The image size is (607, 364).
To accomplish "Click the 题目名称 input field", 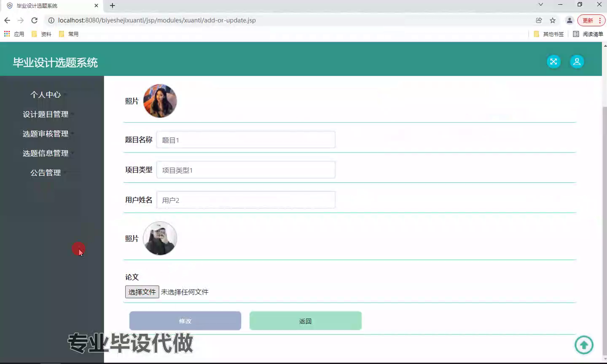I will point(246,139).
